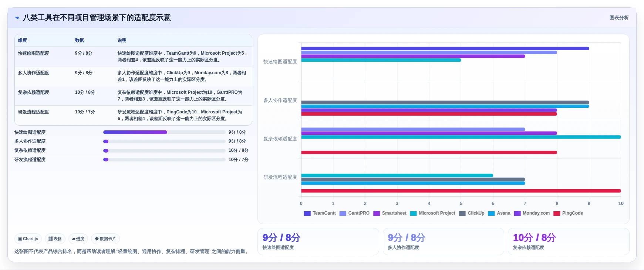This screenshot has width=644, height=270.
Task: Open the 快速绘图适配度 9分 / 8分 data card
Action: pos(318,242)
